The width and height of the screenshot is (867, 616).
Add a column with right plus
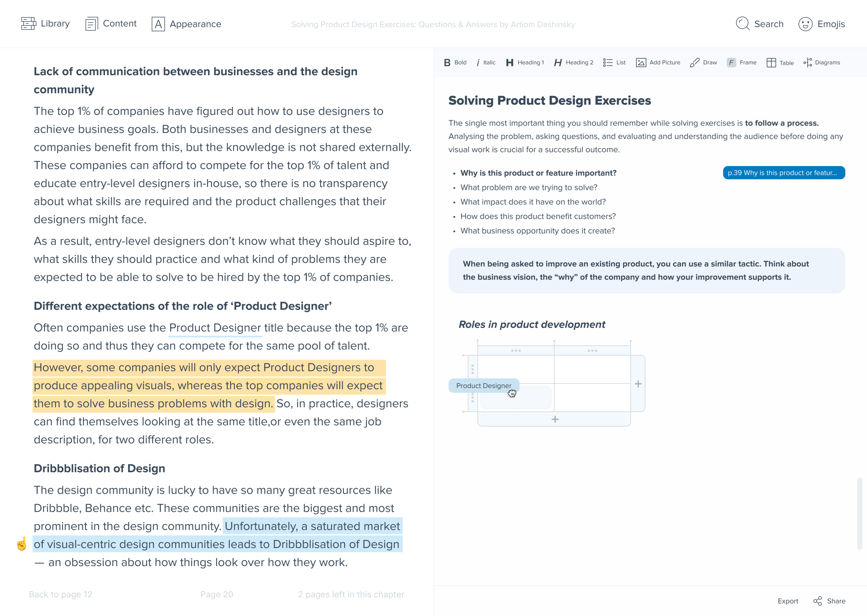tap(638, 384)
